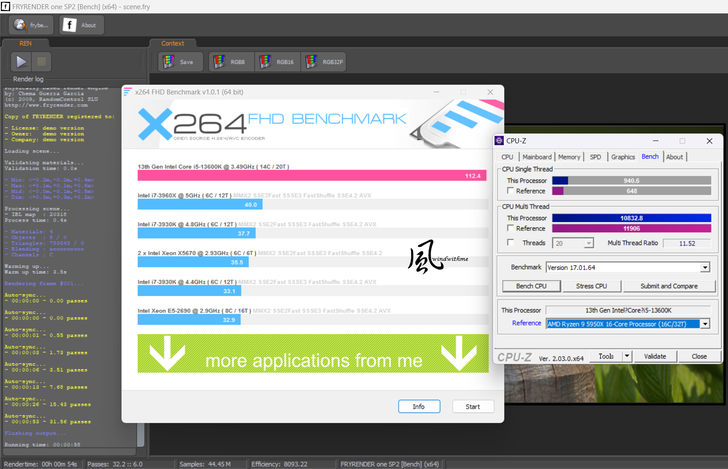The image size is (728, 469).
Task: Click Submit and Compare button
Action: tap(669, 286)
